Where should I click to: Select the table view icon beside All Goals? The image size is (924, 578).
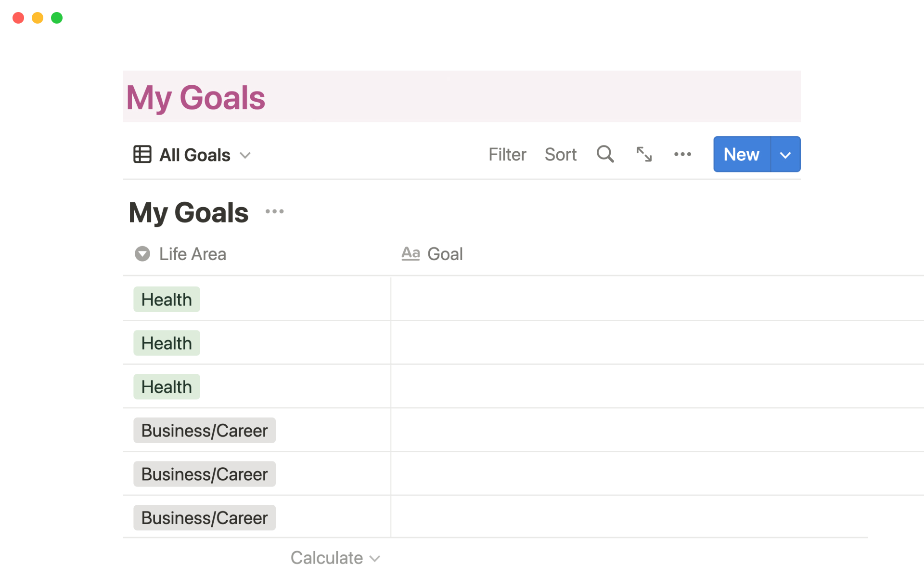coord(142,154)
